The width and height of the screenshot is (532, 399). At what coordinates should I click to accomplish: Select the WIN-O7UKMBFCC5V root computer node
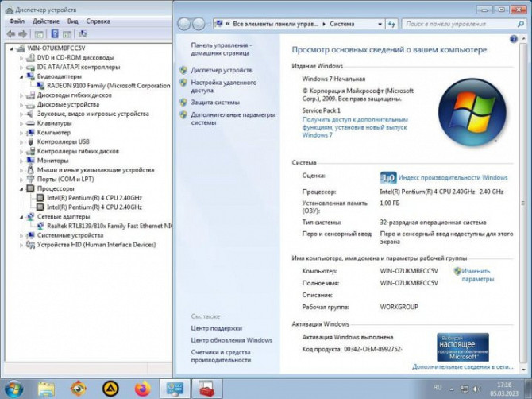coord(56,48)
